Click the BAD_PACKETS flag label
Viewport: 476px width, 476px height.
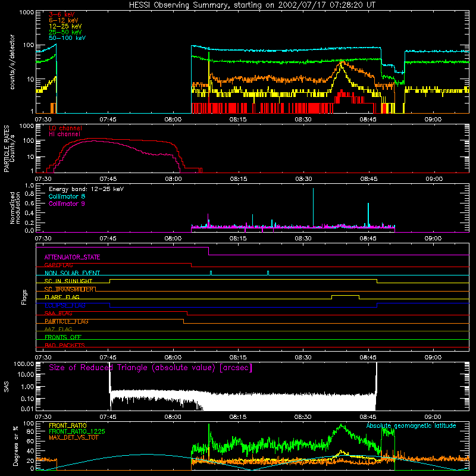(x=64, y=345)
